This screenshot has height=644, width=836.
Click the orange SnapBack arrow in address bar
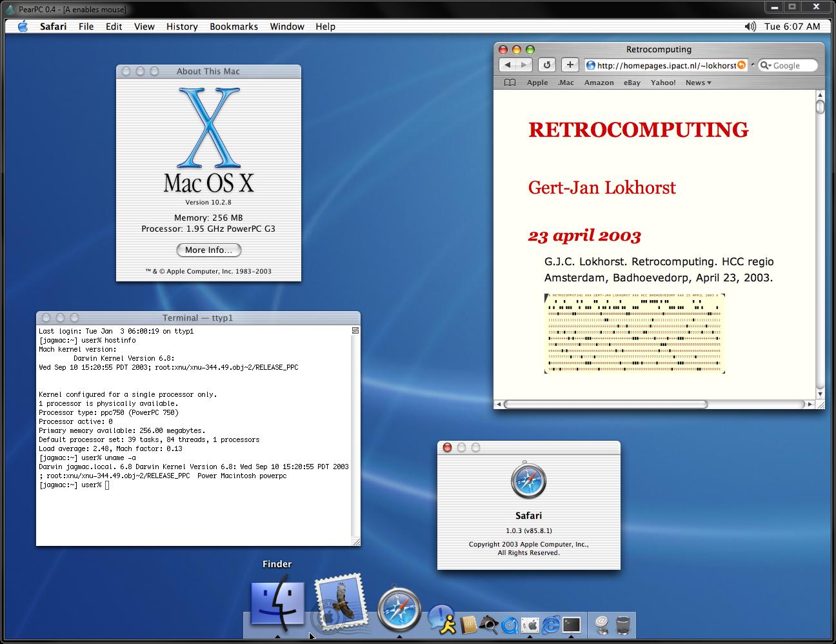coord(741,65)
